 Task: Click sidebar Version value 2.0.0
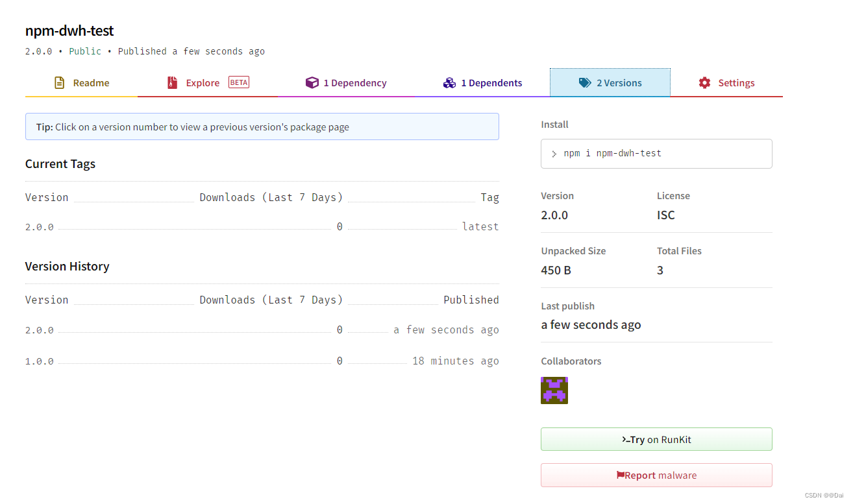(x=554, y=215)
